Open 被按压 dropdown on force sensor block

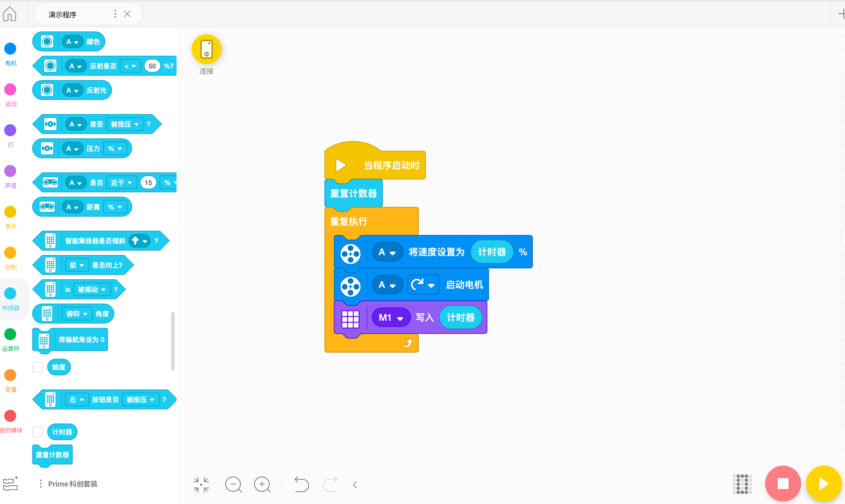pyautogui.click(x=125, y=124)
